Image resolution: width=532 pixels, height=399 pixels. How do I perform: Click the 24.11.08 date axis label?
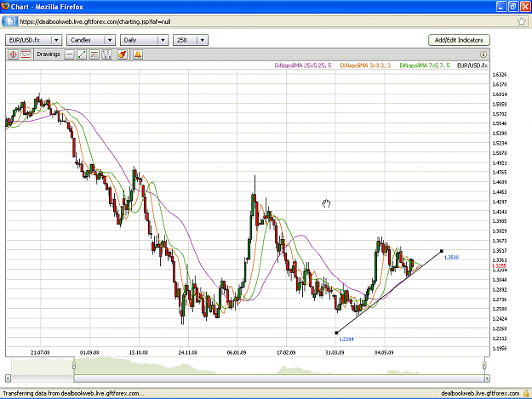(187, 352)
